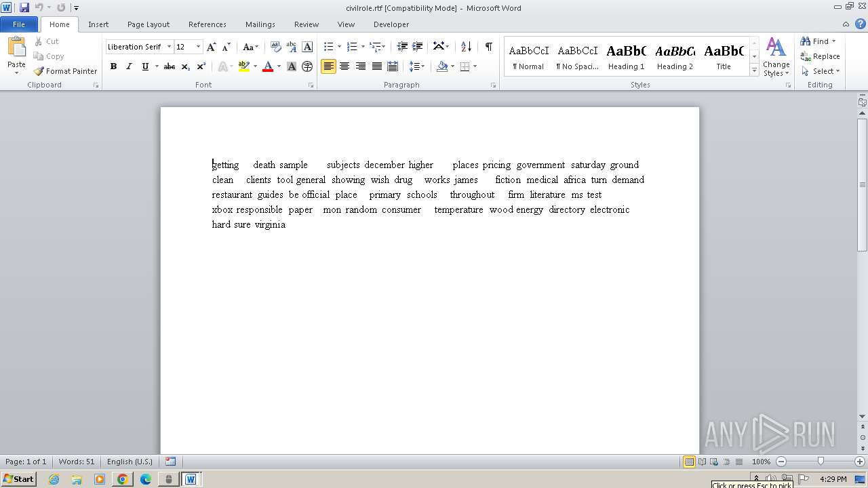The image size is (868, 488).
Task: Click the Change Styles button
Action: [776, 57]
